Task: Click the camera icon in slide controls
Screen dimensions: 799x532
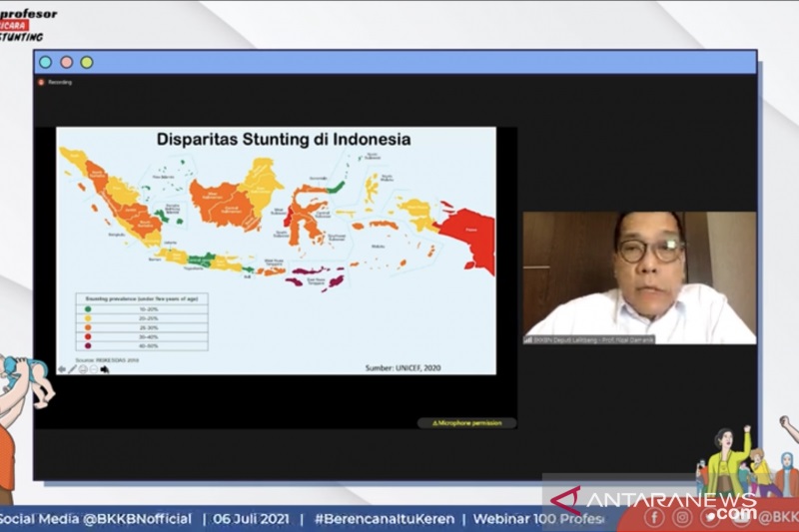Action: coord(104,368)
